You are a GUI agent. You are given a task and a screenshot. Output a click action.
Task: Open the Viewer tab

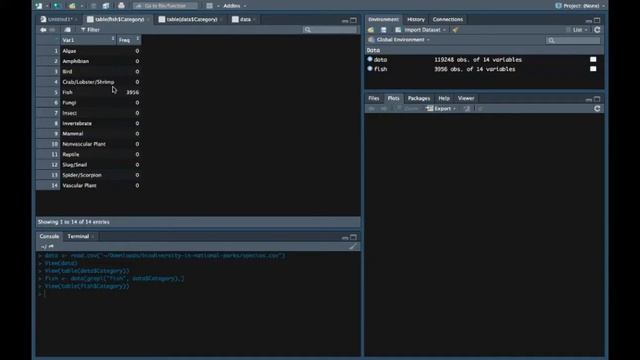click(x=466, y=98)
